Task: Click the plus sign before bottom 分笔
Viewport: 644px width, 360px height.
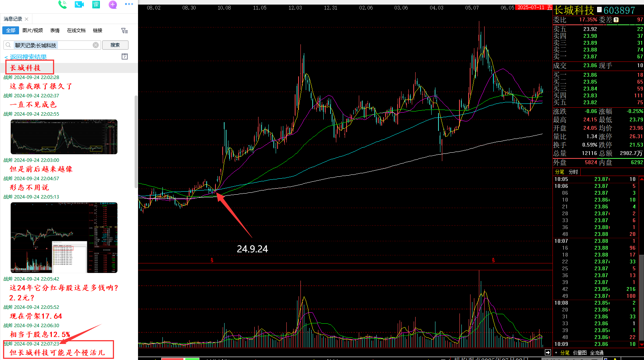Action: (x=556, y=353)
